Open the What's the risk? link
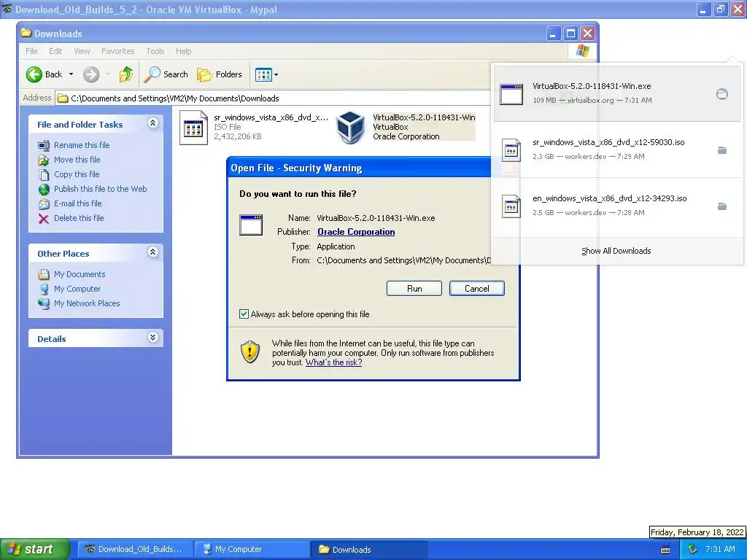This screenshot has width=747, height=560. point(333,362)
